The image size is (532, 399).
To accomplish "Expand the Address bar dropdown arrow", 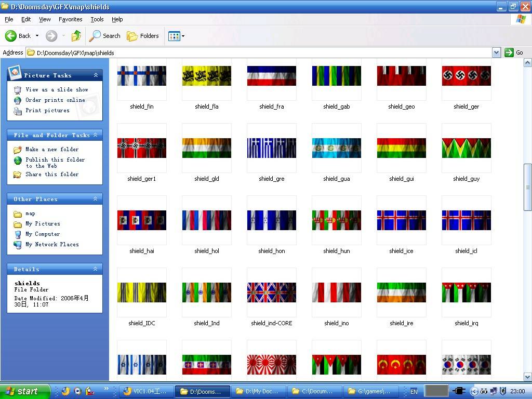I will (496, 52).
